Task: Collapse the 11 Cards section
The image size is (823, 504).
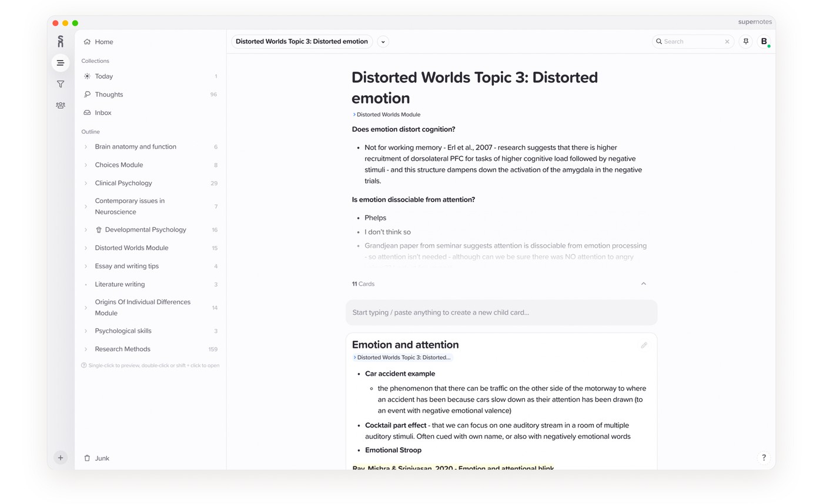Action: tap(644, 283)
